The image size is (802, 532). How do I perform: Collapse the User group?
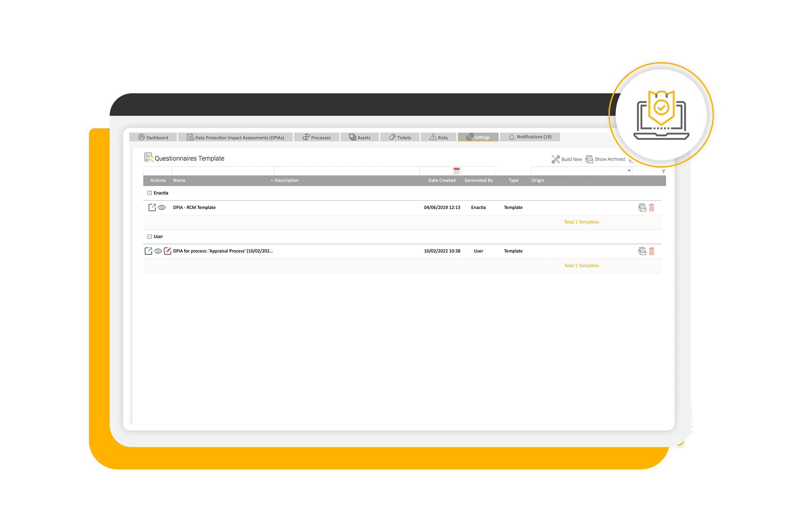(x=149, y=237)
